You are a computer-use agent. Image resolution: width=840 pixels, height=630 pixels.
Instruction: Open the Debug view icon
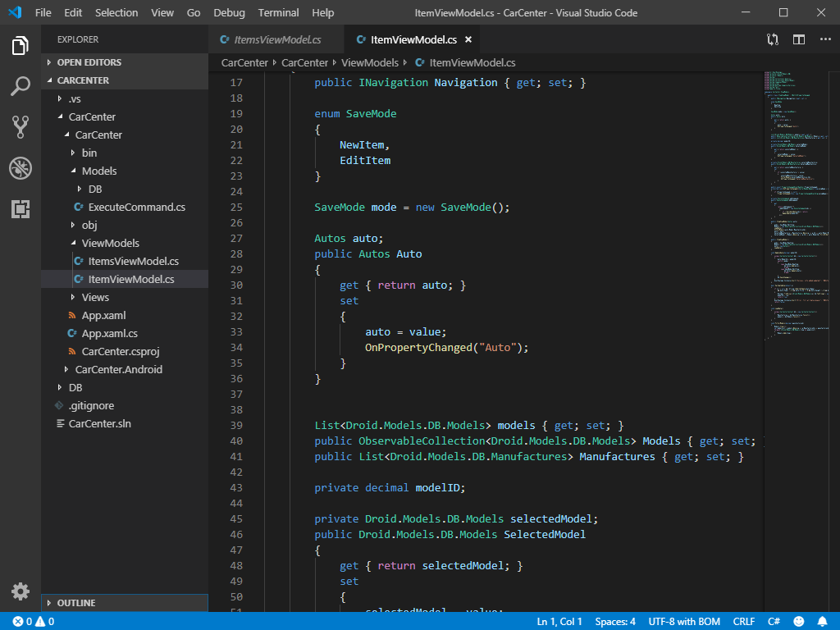coord(21,168)
